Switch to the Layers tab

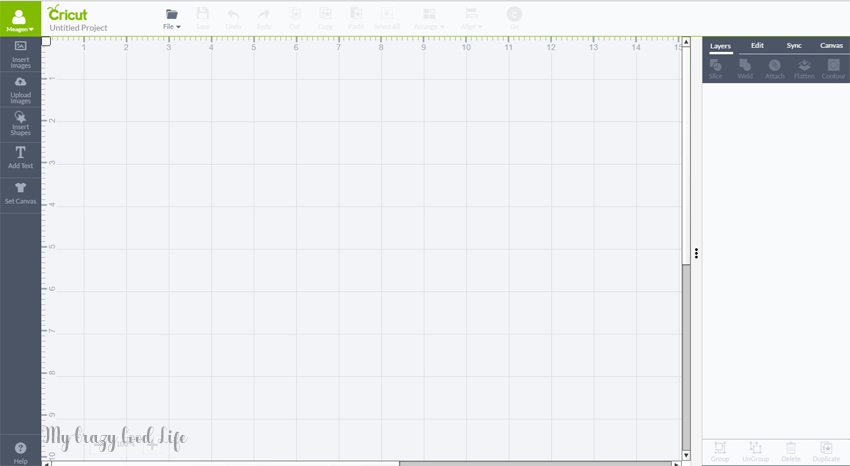[720, 46]
